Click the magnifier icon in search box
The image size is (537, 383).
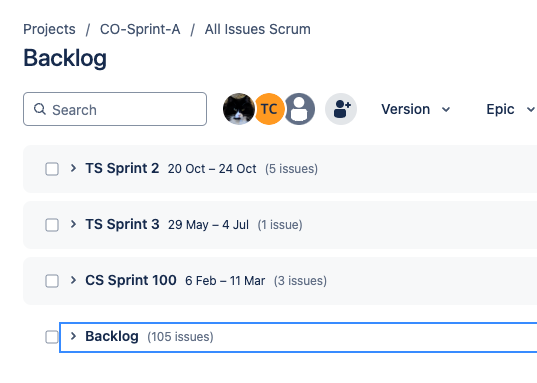coord(40,109)
